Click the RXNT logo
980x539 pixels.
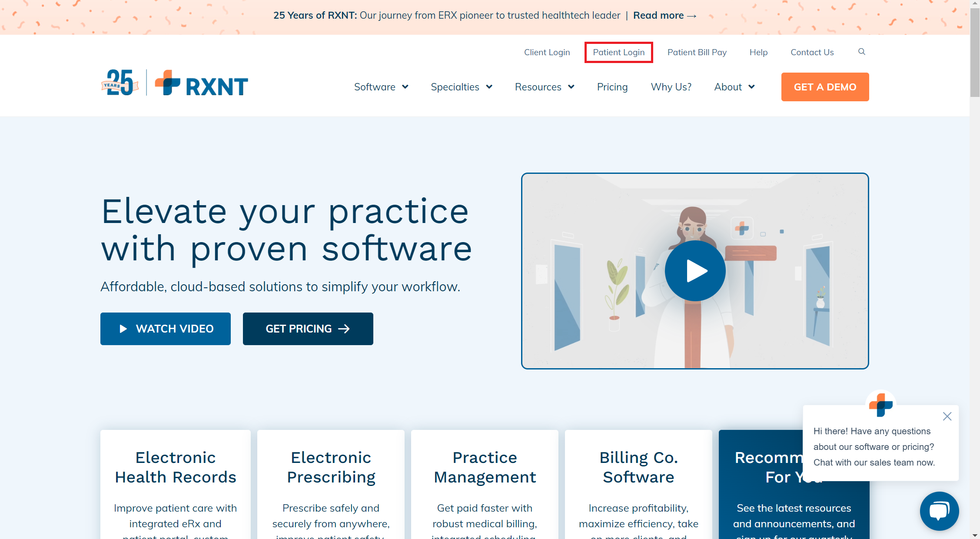pyautogui.click(x=202, y=83)
